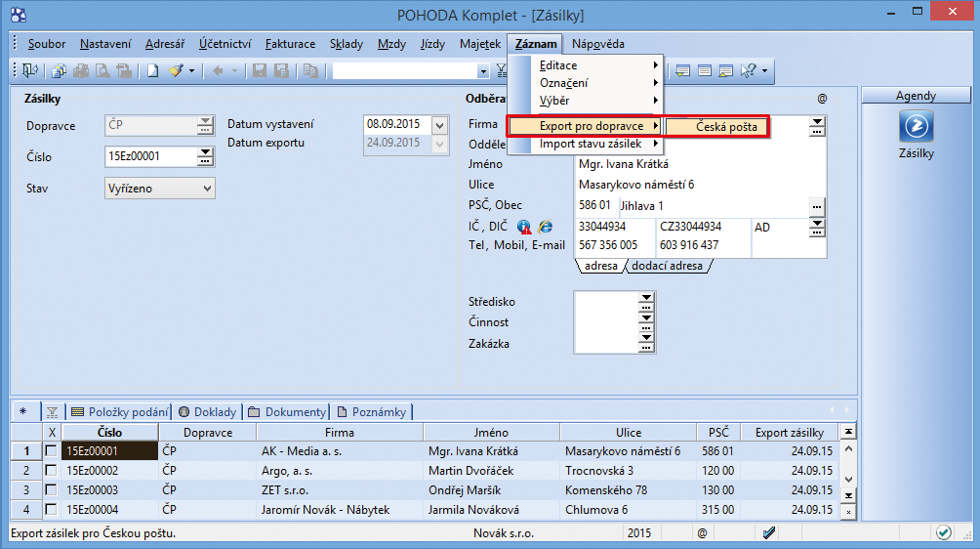Click the PSČ, Obec ellipsis button
980x549 pixels.
pos(817,206)
